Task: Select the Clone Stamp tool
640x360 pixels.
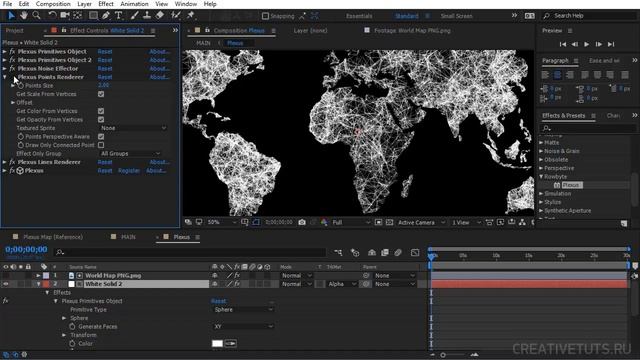Action: coord(147,16)
